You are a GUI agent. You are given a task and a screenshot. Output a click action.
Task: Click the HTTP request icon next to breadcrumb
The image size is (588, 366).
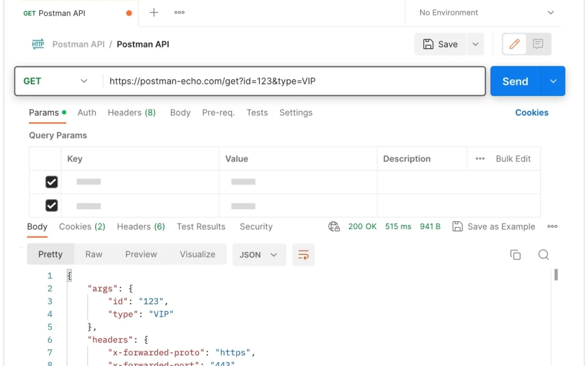[37, 44]
